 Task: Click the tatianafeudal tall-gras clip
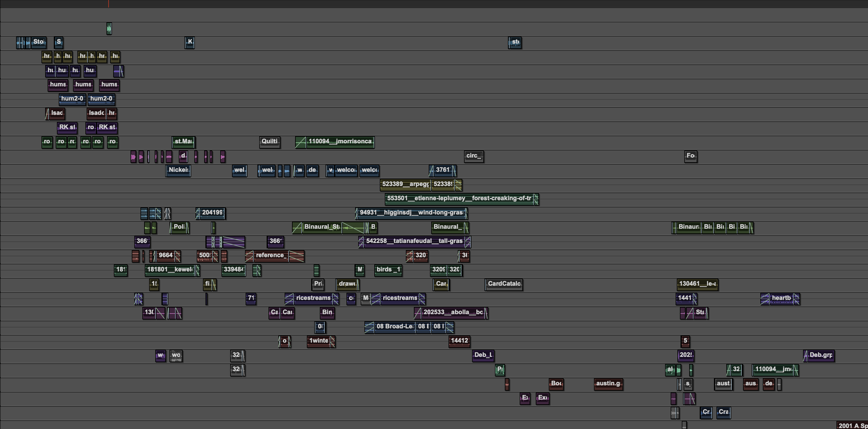click(x=414, y=241)
